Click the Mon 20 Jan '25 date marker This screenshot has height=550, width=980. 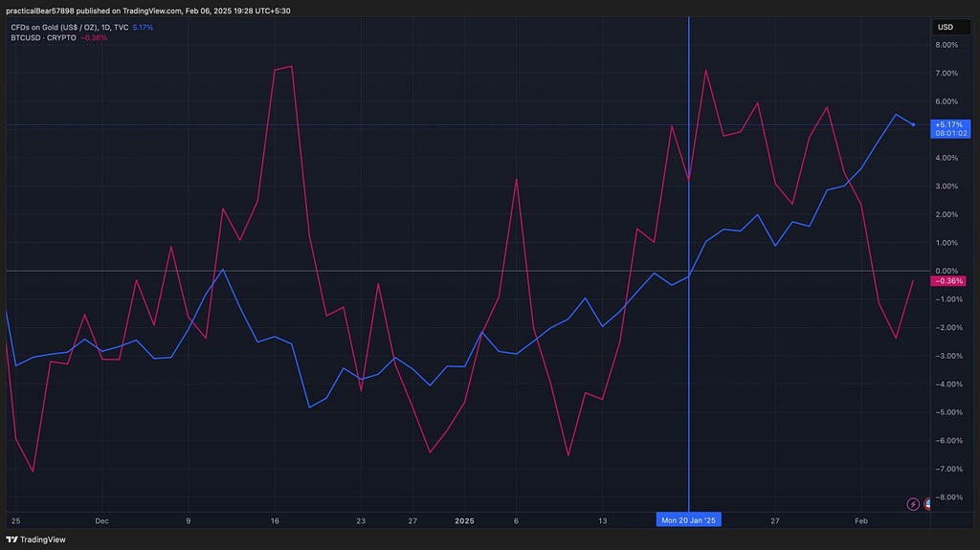point(688,520)
